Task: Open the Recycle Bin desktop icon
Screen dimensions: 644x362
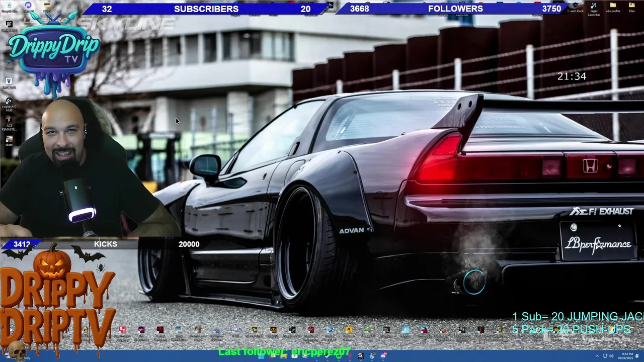Action: pyautogui.click(x=9, y=6)
